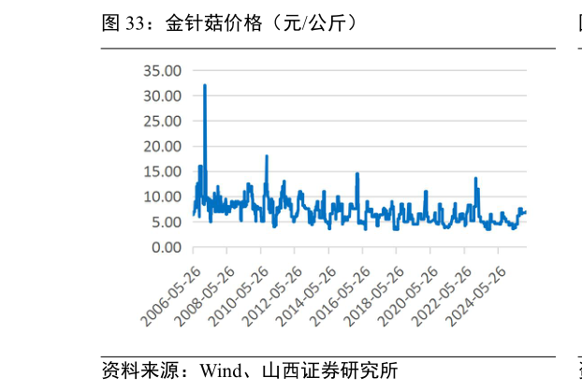Click the 30.00 y-axis label

pyautogui.click(x=162, y=96)
